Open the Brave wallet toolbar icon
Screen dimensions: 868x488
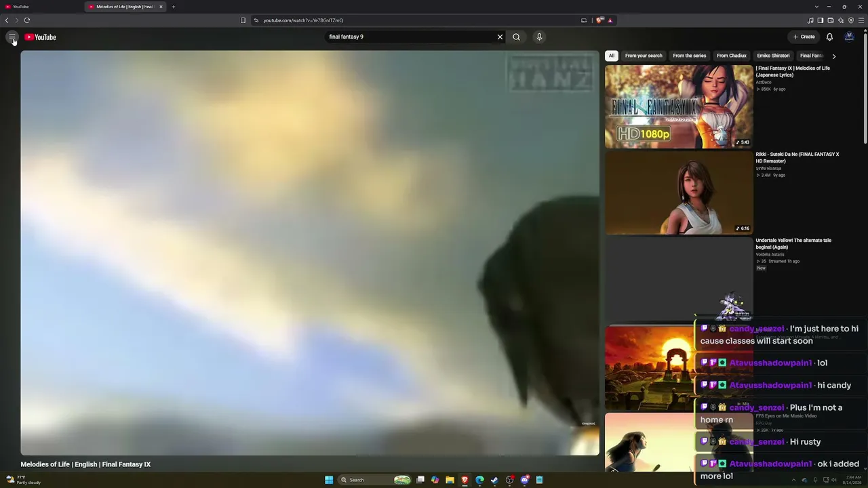tap(831, 20)
